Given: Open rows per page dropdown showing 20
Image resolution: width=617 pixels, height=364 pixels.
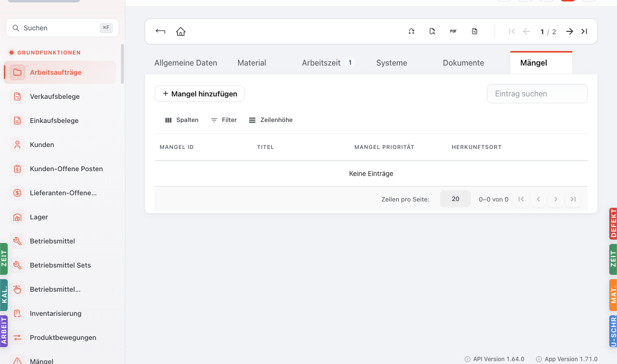Looking at the screenshot, I should click(456, 199).
